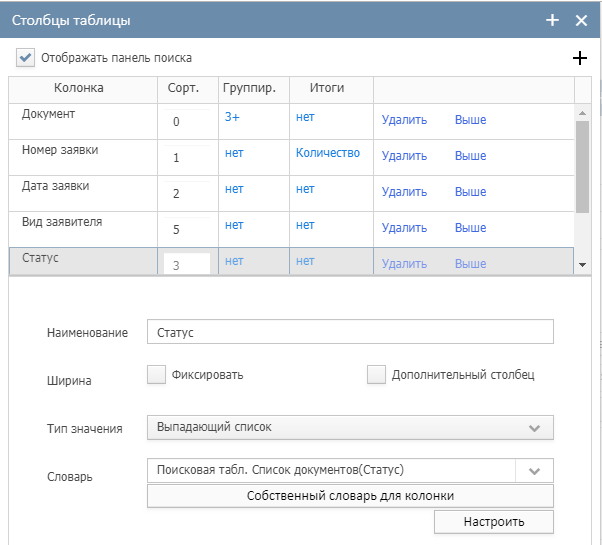
Task: Click scrollbar down arrow in column table
Action: click(x=582, y=264)
